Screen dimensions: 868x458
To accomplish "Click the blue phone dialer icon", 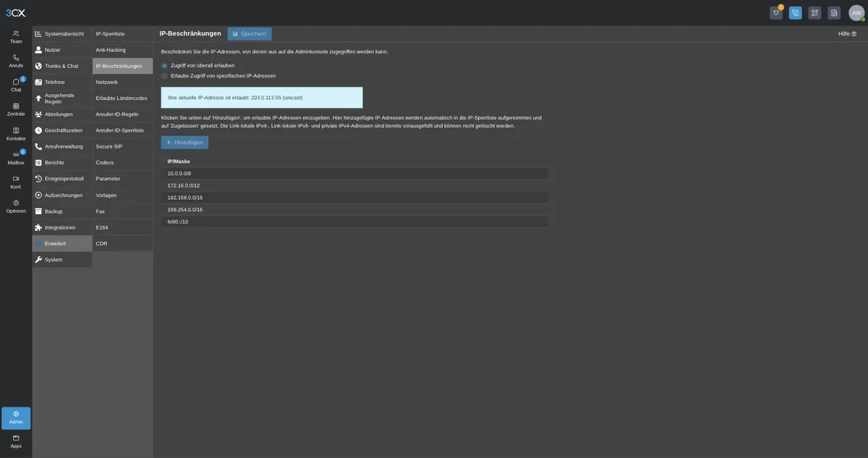I will pyautogui.click(x=796, y=13).
